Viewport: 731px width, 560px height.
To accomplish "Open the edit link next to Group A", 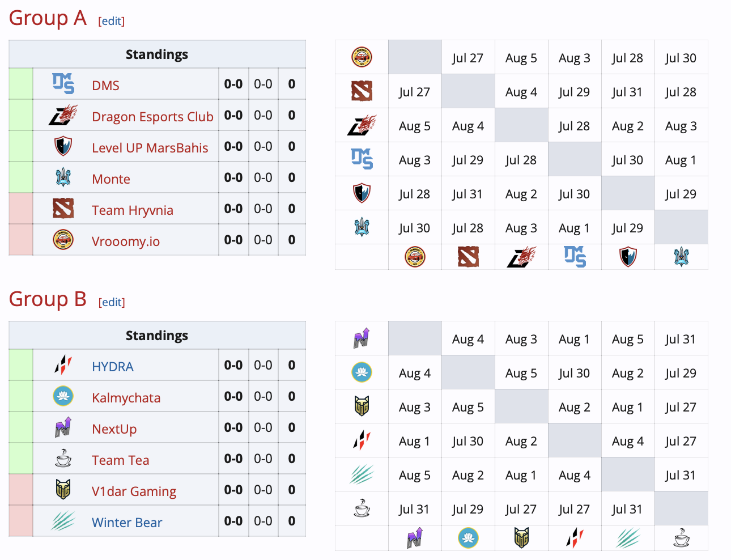I will click(111, 21).
